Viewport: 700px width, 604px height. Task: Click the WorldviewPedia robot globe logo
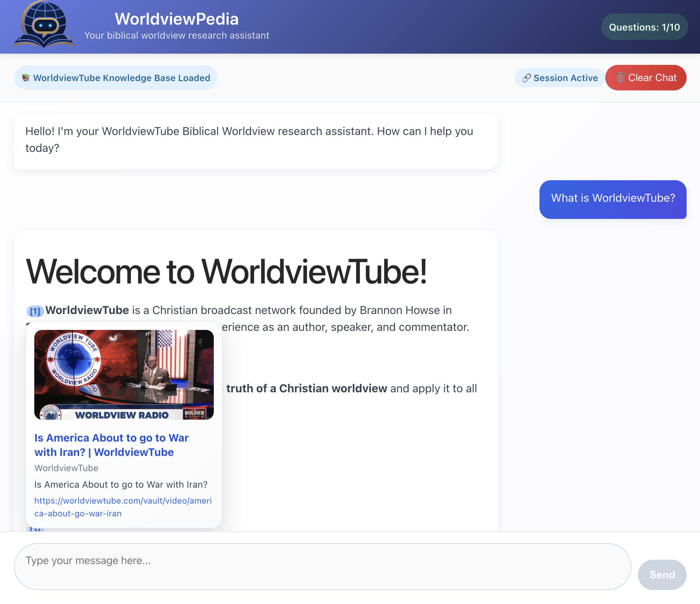click(x=44, y=25)
